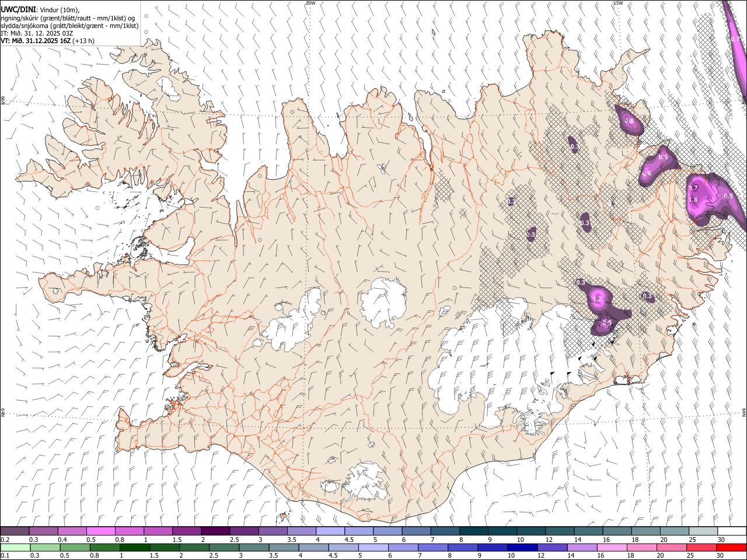Click the 'Vindur (10m)' label in header
This screenshot has width=747, height=560.
click(x=58, y=9)
